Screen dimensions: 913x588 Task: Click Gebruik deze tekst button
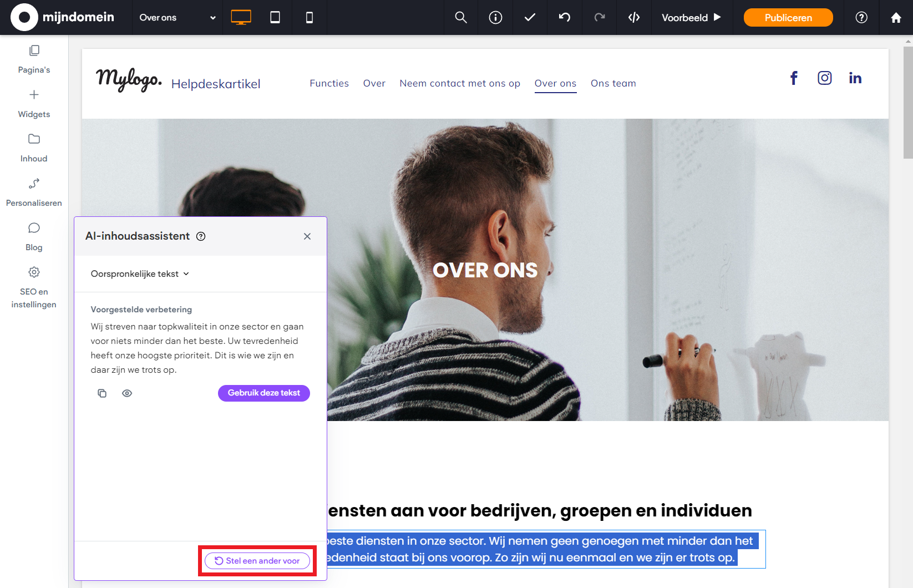[x=264, y=393]
